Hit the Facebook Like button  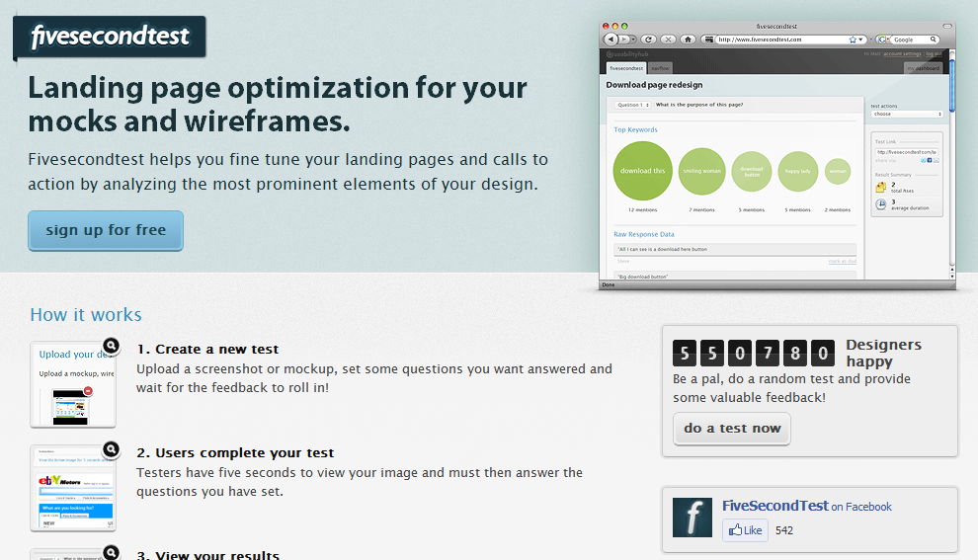pos(746,530)
